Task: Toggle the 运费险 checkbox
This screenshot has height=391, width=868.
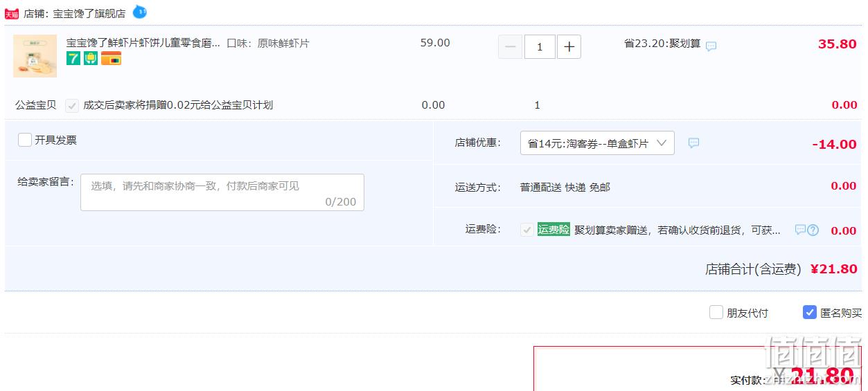Action: coord(527,230)
